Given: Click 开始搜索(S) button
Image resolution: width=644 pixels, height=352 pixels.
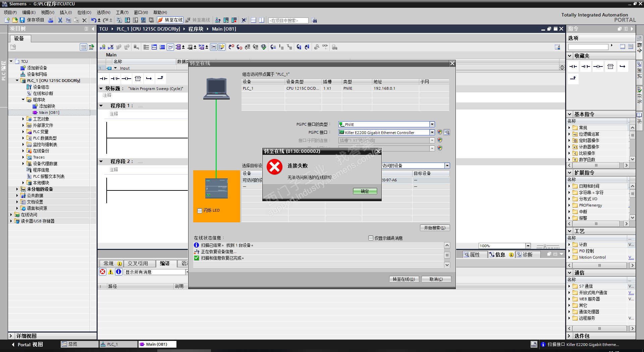Looking at the screenshot, I should 435,228.
